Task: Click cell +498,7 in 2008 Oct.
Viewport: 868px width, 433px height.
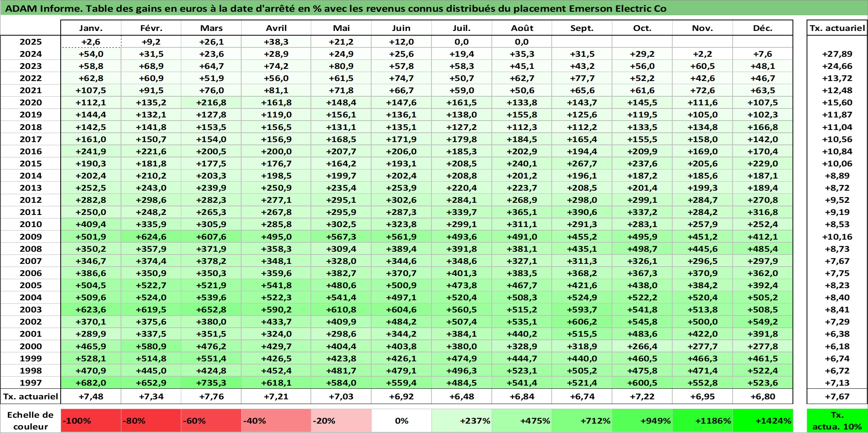Action: 642,249
